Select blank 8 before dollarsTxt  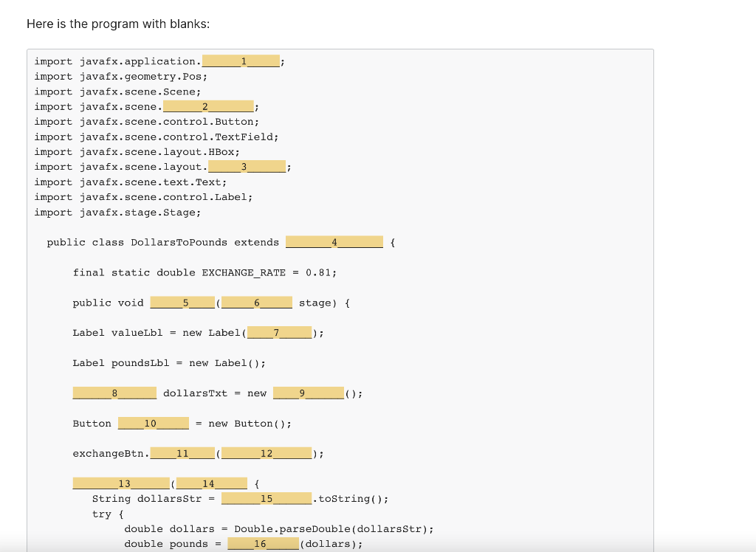click(x=114, y=393)
